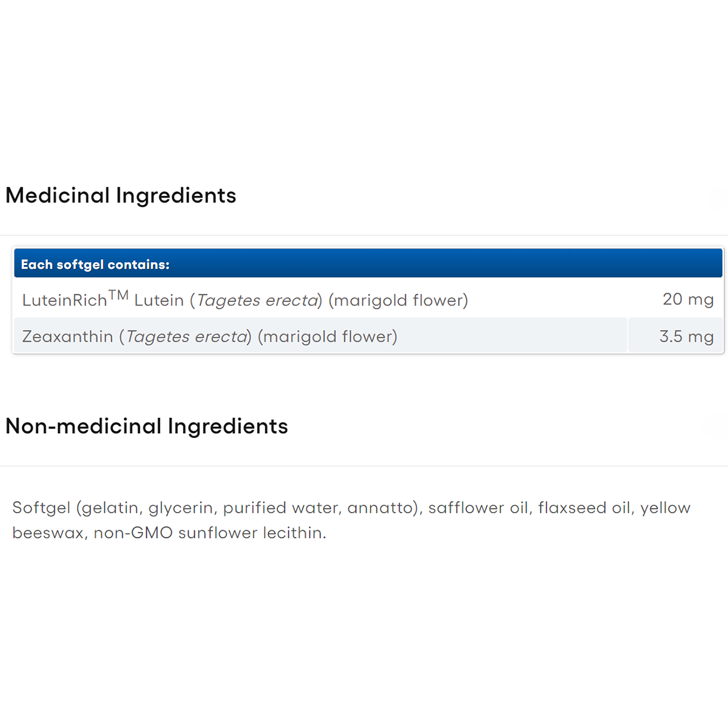The width and height of the screenshot is (728, 728).
Task: Click the 3.5 mg dosage cell
Action: tap(686, 337)
